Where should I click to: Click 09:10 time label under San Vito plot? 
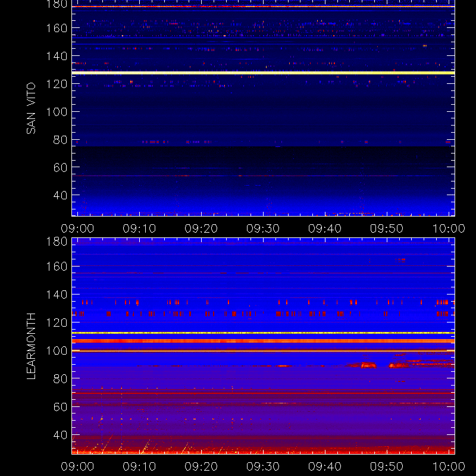click(139, 228)
